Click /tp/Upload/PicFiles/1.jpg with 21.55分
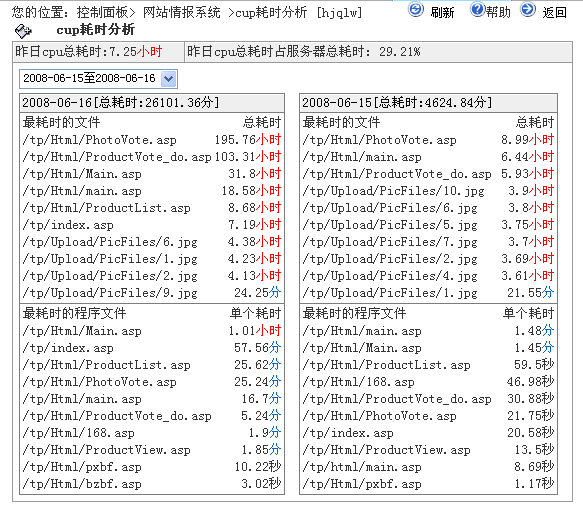 [x=428, y=293]
